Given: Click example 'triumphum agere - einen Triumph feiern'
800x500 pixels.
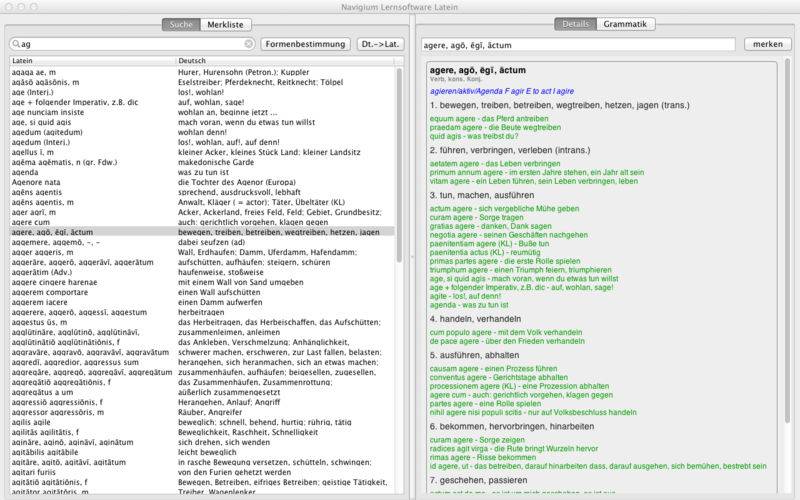Looking at the screenshot, I should 520,270.
